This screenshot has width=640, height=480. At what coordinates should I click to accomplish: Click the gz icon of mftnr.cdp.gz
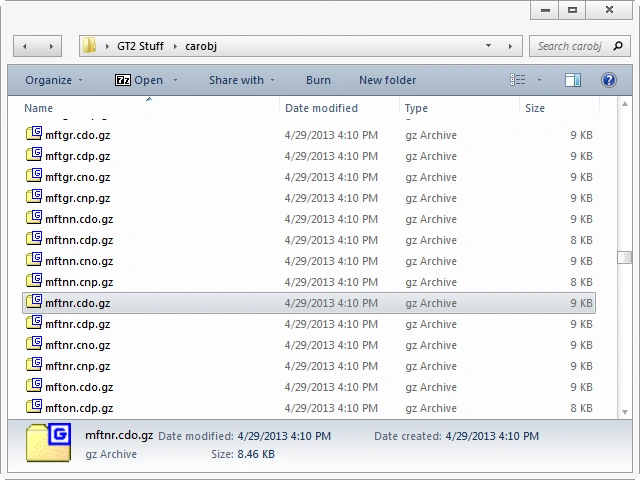point(34,322)
